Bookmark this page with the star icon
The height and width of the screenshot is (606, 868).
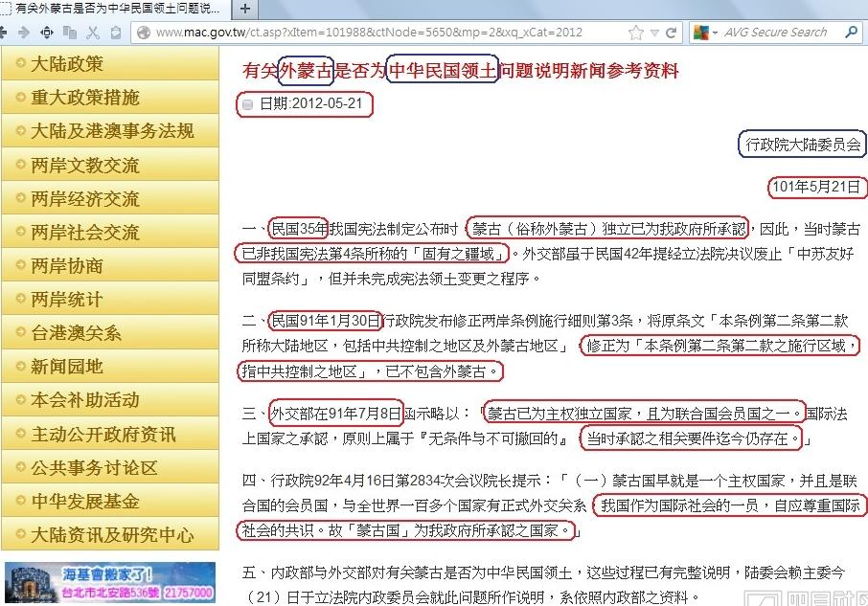coord(636,33)
